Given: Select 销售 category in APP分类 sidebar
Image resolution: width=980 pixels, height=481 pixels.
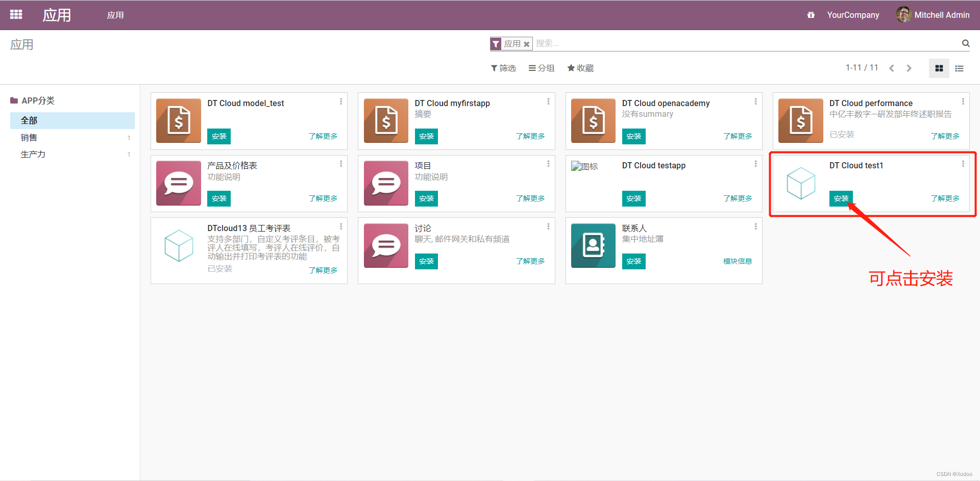Looking at the screenshot, I should (x=29, y=137).
